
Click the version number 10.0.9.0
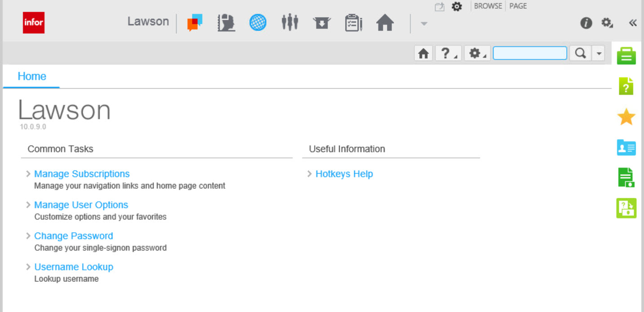tap(33, 127)
